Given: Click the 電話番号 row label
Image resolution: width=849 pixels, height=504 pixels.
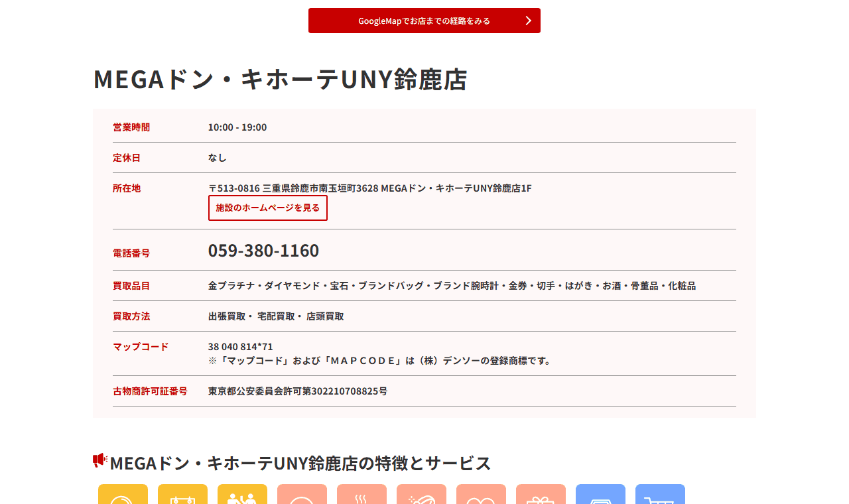Looking at the screenshot, I should (x=131, y=253).
